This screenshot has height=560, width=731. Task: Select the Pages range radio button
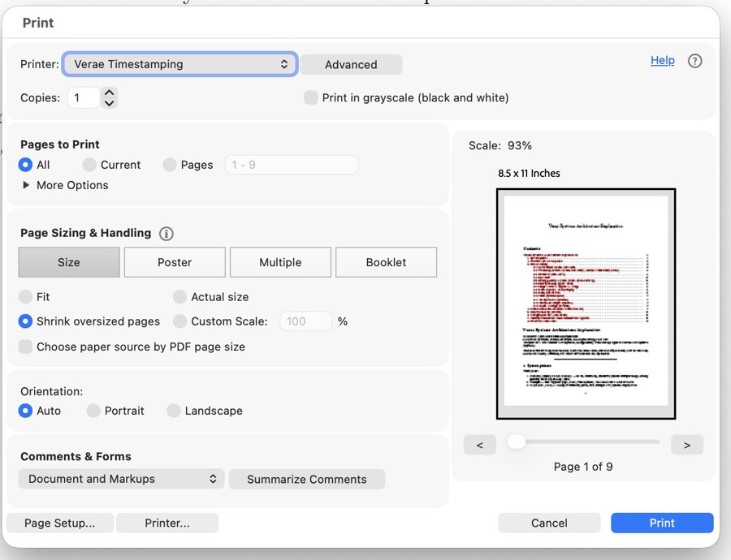tap(169, 165)
